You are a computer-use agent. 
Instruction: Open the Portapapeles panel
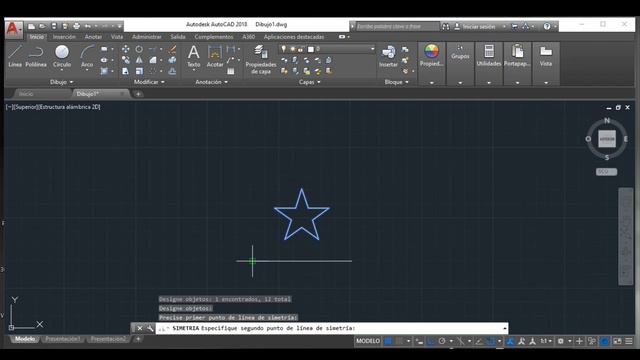pos(517,55)
